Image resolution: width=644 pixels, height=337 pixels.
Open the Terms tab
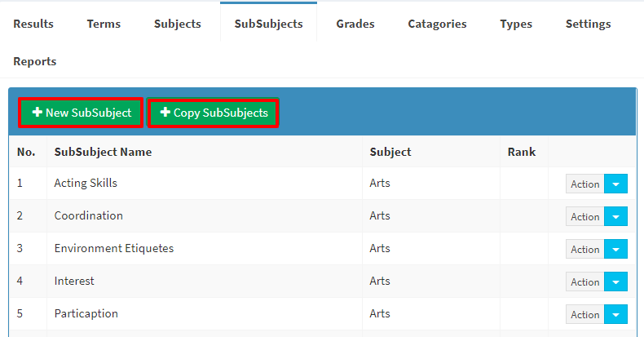pyautogui.click(x=104, y=24)
